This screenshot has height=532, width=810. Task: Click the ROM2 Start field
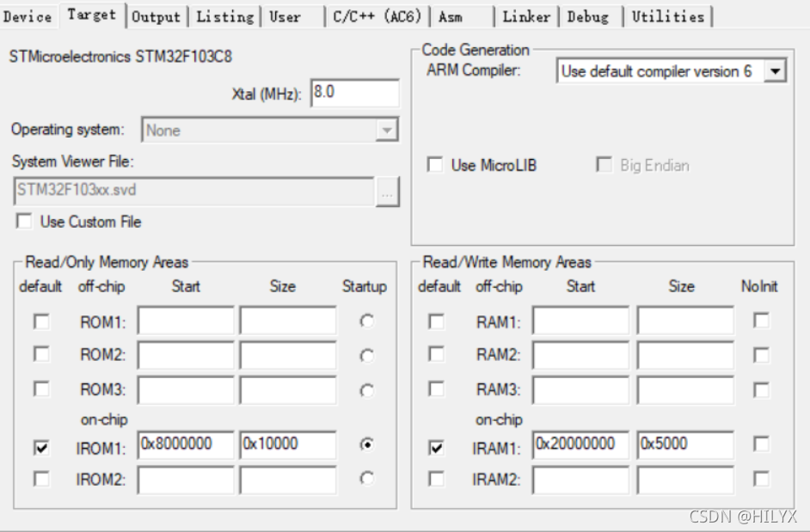point(186,355)
